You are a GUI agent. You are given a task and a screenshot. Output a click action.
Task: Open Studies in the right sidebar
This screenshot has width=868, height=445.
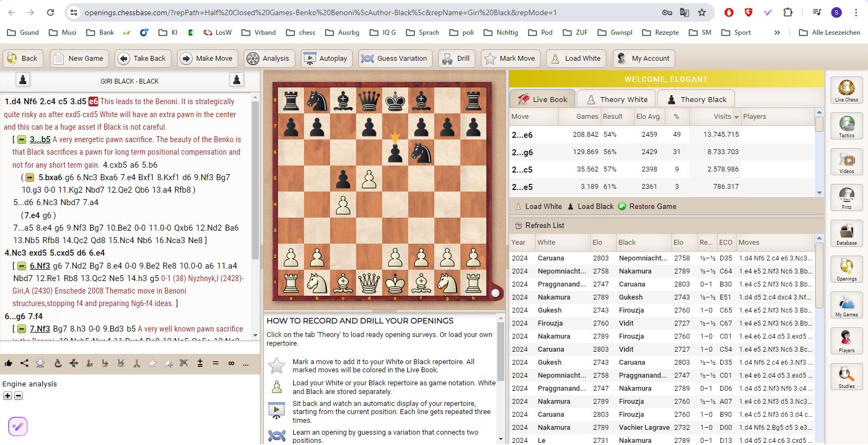pos(846,377)
